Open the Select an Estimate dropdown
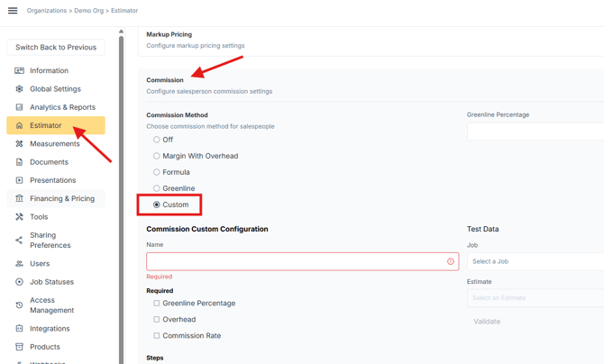The image size is (604, 364). (535, 297)
